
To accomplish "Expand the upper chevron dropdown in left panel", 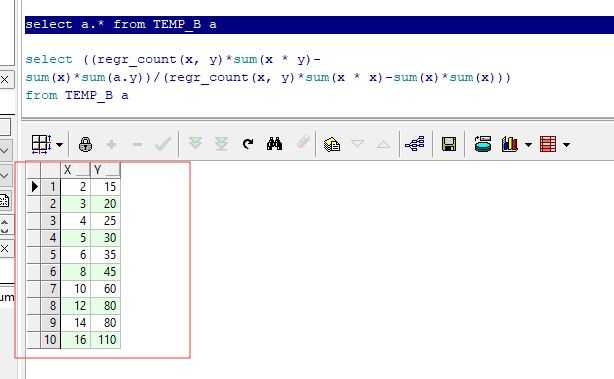I will (5, 150).
